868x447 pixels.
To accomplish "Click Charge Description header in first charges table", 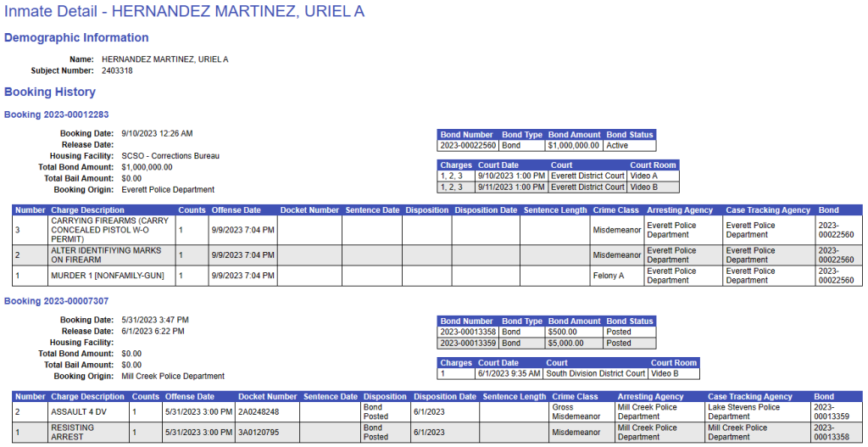I will pyautogui.click(x=87, y=210).
